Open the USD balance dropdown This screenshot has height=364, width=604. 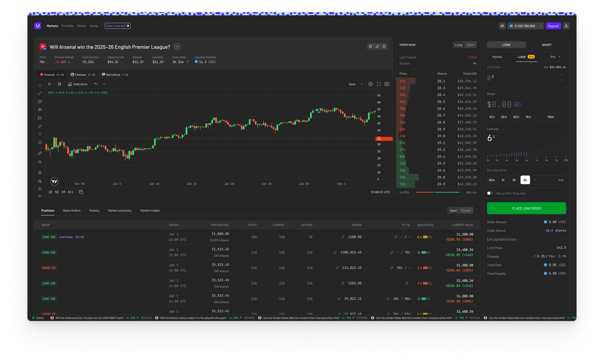(541, 26)
